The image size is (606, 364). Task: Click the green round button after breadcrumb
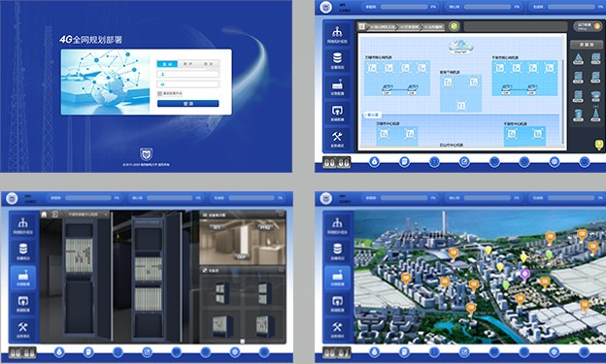[454, 26]
